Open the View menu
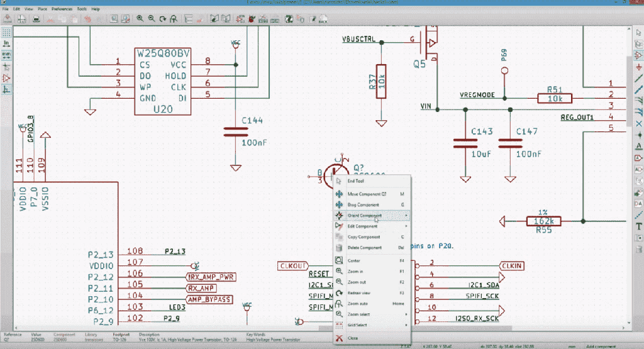The width and height of the screenshot is (644, 349). [29, 9]
